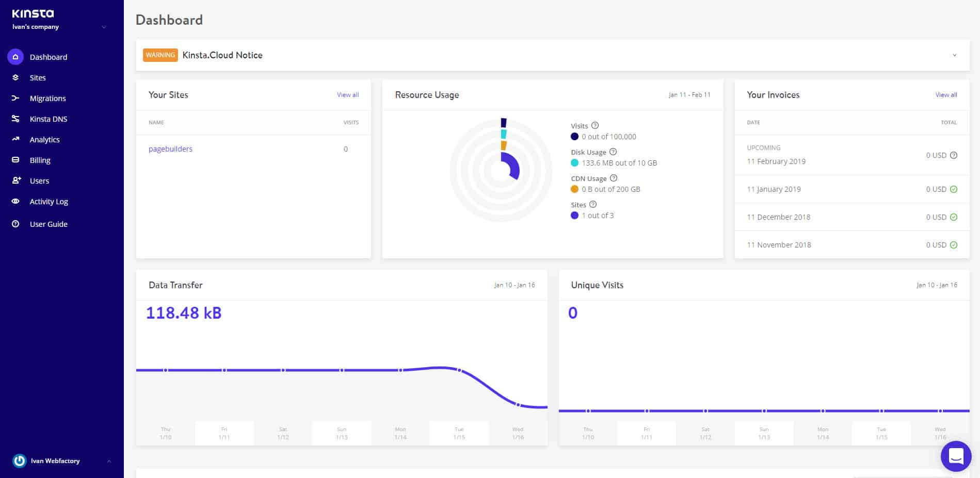Viewport: 980px width, 478px height.
Task: Click the Kinsta logo
Action: pos(33,13)
